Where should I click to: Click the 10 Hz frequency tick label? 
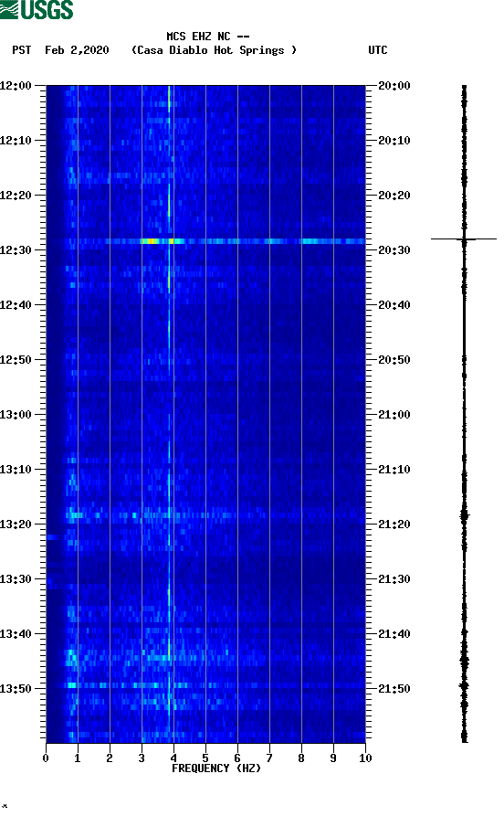[365, 758]
